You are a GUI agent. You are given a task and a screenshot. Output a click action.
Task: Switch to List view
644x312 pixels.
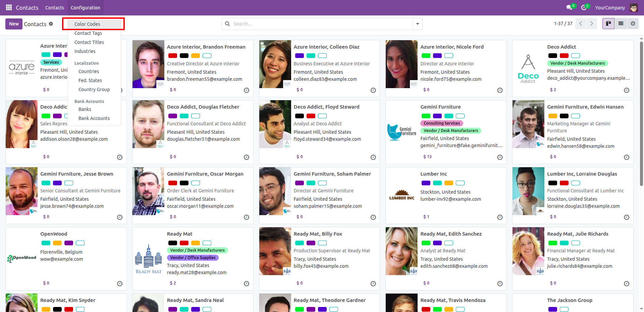pos(621,24)
